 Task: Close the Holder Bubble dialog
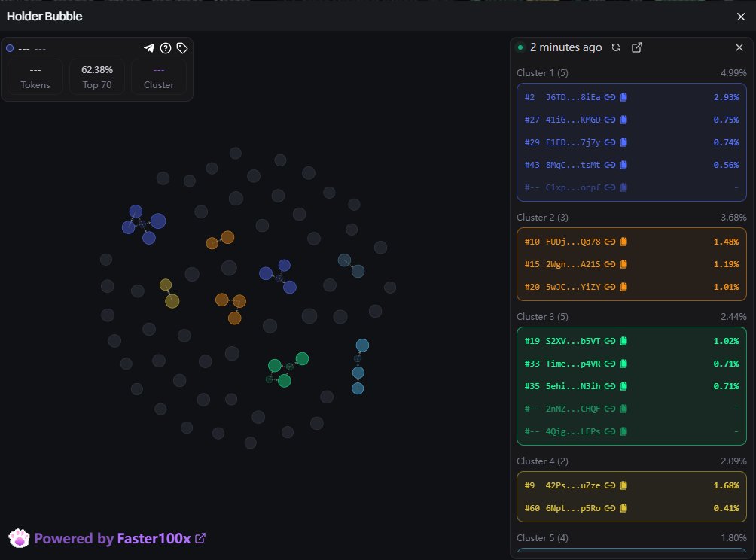coord(741,17)
